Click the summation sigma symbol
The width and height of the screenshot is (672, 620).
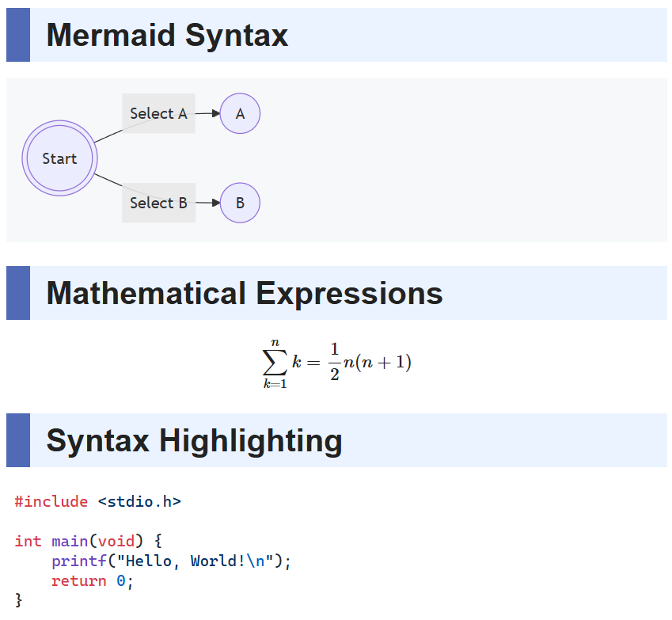[x=275, y=363]
